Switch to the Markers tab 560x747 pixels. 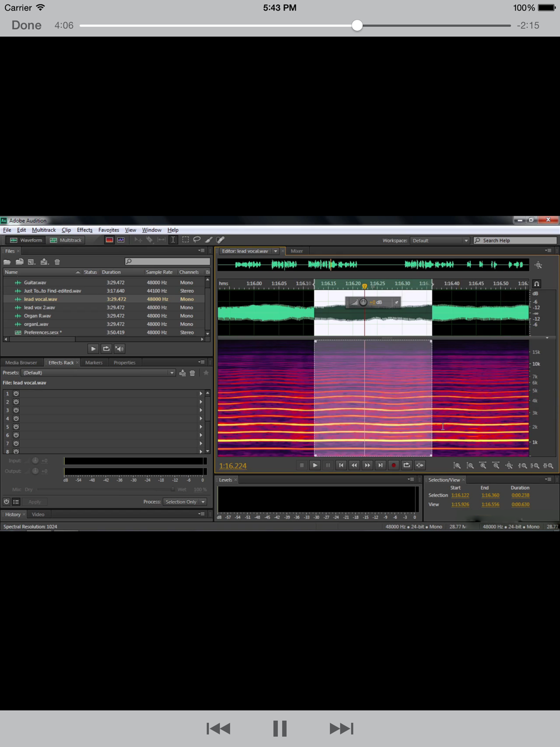pyautogui.click(x=94, y=363)
